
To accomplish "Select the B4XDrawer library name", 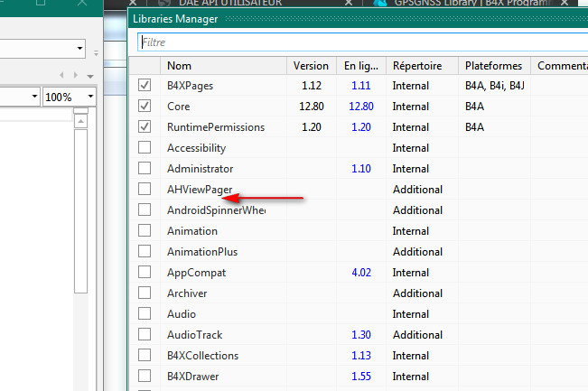I will (192, 377).
